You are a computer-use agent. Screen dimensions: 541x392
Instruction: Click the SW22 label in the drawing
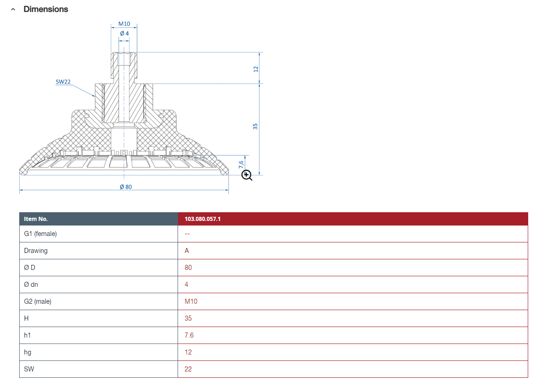click(x=63, y=82)
